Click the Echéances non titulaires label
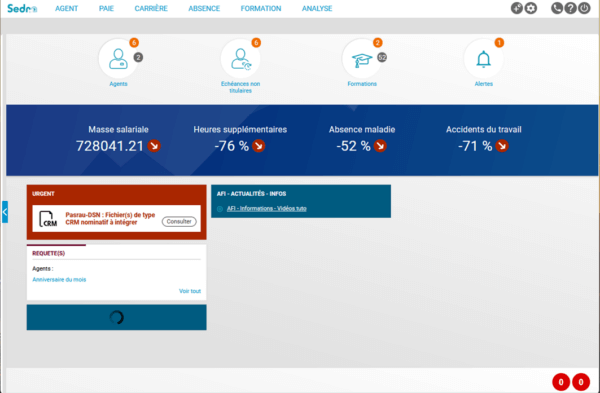This screenshot has width=600, height=393. (240, 87)
